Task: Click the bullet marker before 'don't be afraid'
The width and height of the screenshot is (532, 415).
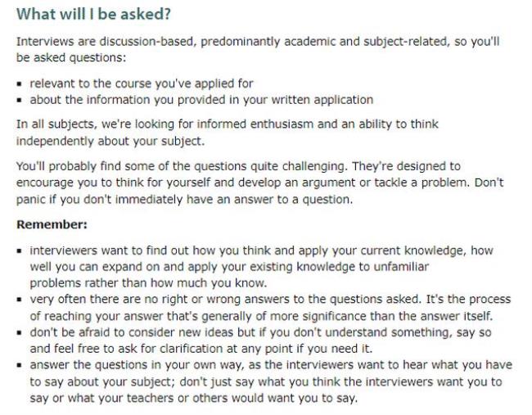Action: (20, 332)
